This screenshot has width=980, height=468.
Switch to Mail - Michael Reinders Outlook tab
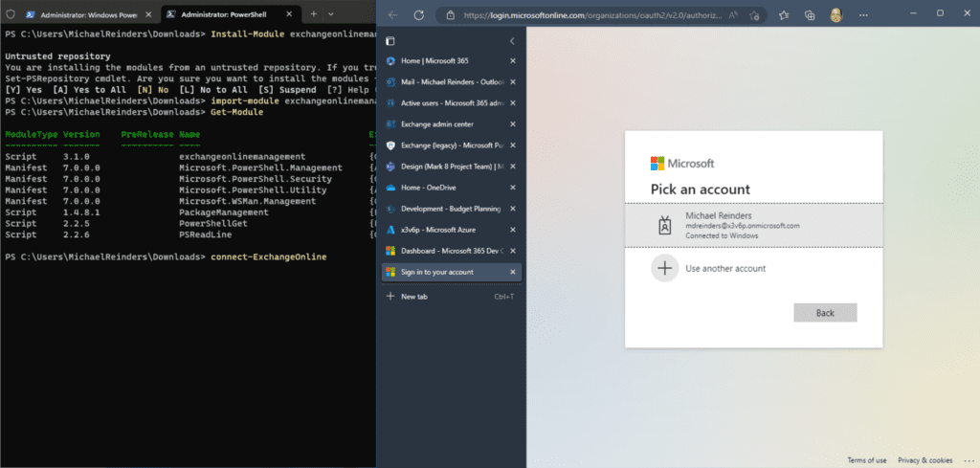point(452,82)
